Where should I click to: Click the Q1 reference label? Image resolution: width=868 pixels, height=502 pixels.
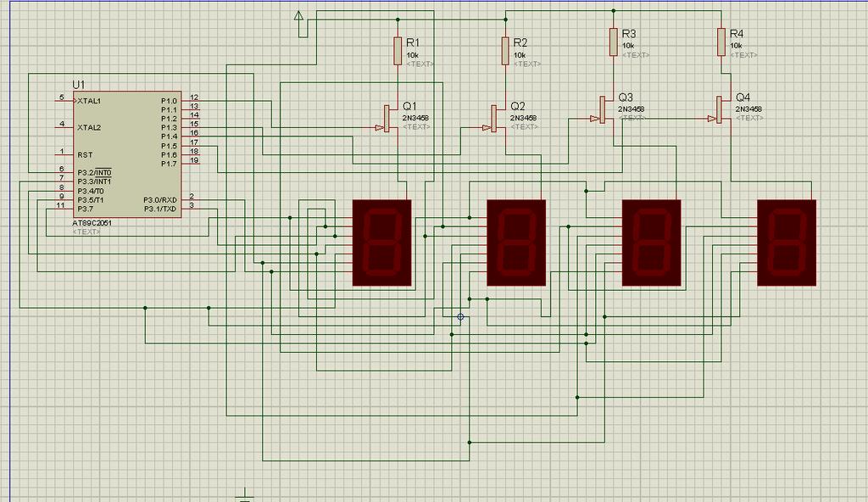tap(409, 106)
